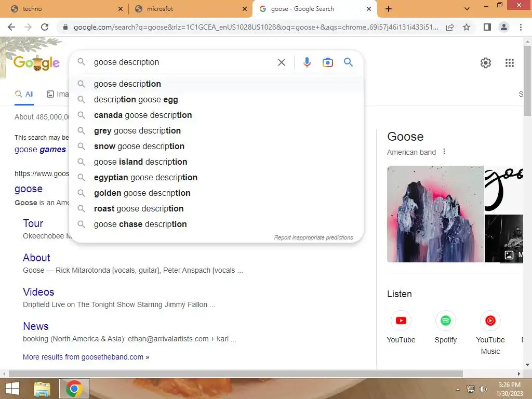This screenshot has height=399, width=532.
Task: Open Google quick settings gear
Action: pos(486,63)
